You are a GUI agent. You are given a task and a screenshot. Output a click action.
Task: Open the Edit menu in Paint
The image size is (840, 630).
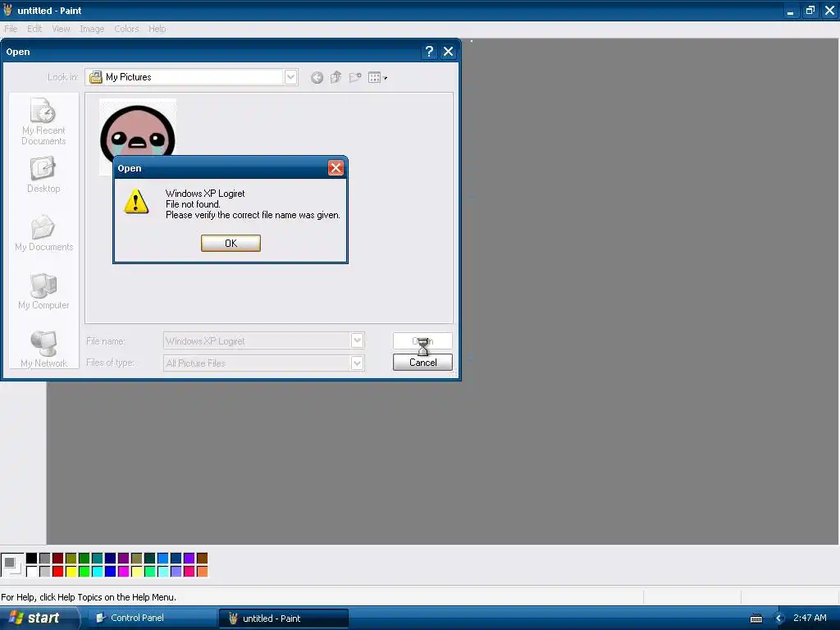coord(34,29)
